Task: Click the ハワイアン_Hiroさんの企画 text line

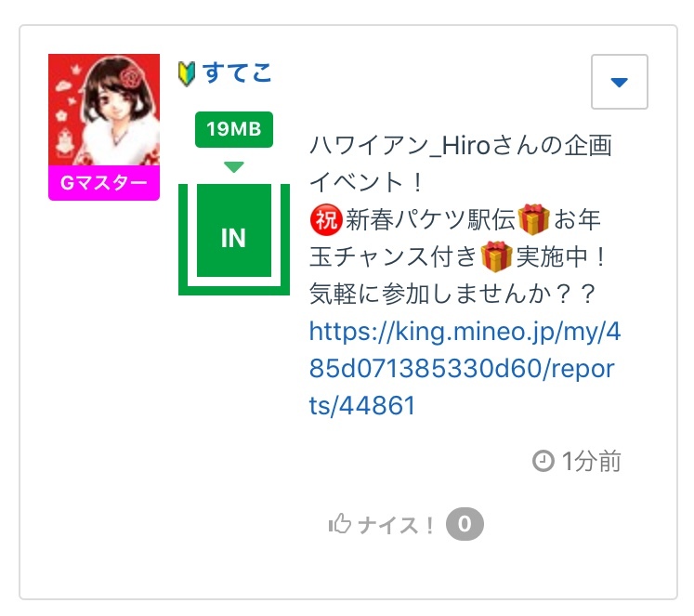Action: pyautogui.click(x=461, y=146)
